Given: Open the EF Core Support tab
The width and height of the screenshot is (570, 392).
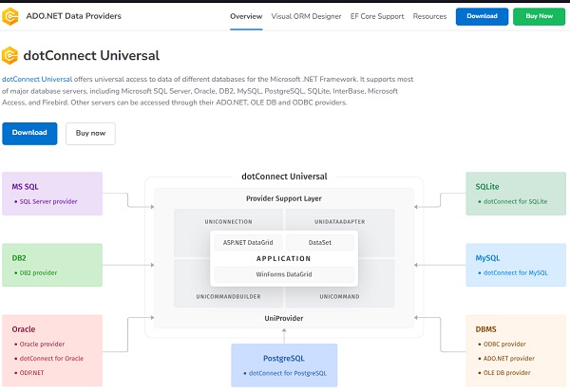Looking at the screenshot, I should tap(377, 16).
